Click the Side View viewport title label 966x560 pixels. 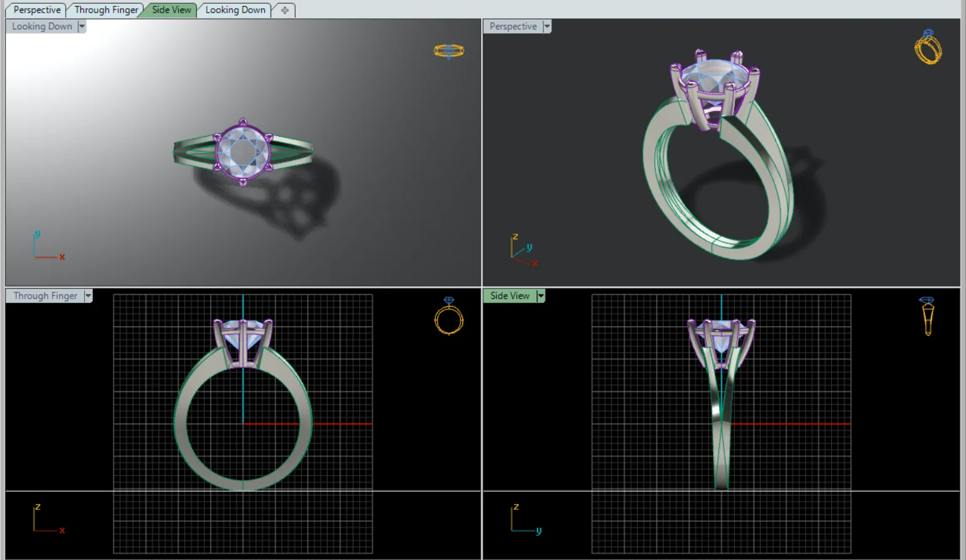click(x=510, y=296)
